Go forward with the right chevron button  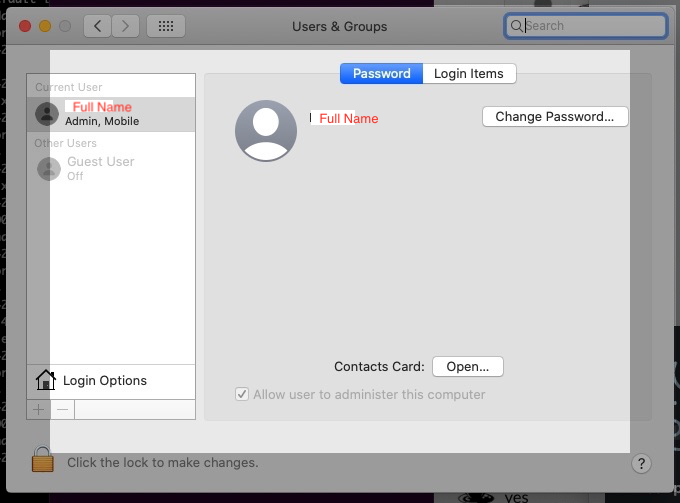[125, 26]
